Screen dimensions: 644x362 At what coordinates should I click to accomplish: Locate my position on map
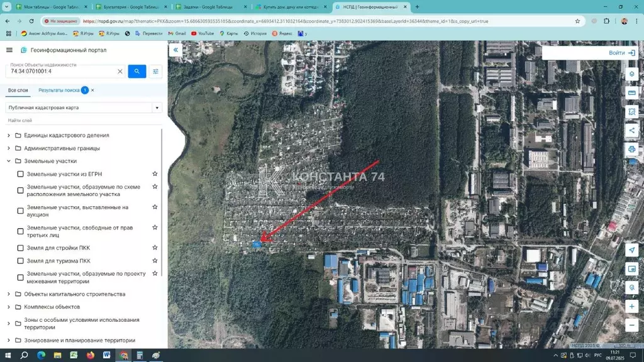point(631,250)
